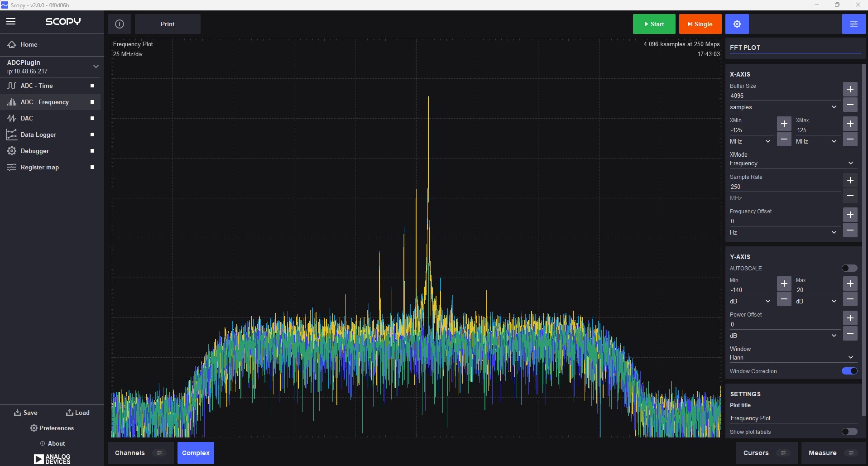868x466 pixels.
Task: Open the Channels panel
Action: [x=129, y=452]
